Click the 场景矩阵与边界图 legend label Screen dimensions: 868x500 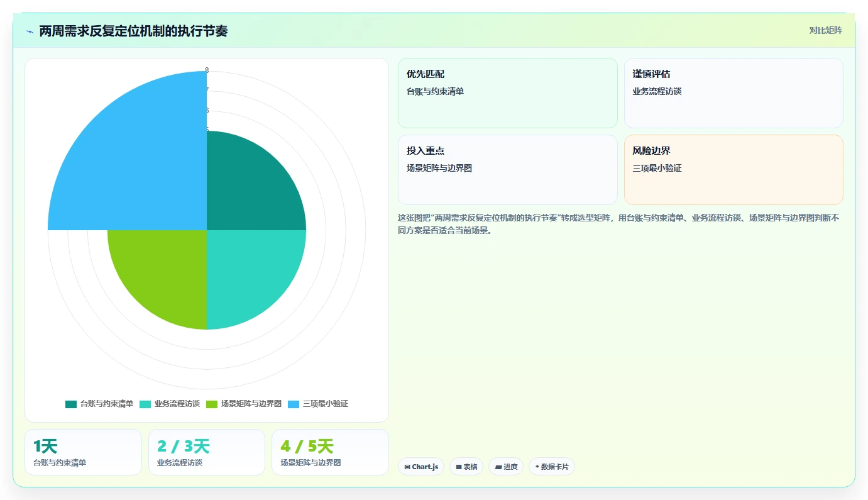(251, 404)
